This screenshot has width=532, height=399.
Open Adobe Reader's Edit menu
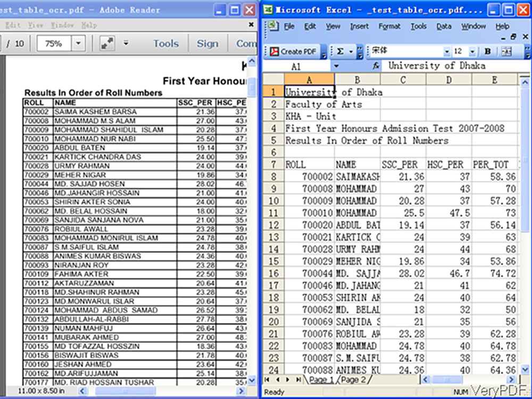tap(13, 25)
